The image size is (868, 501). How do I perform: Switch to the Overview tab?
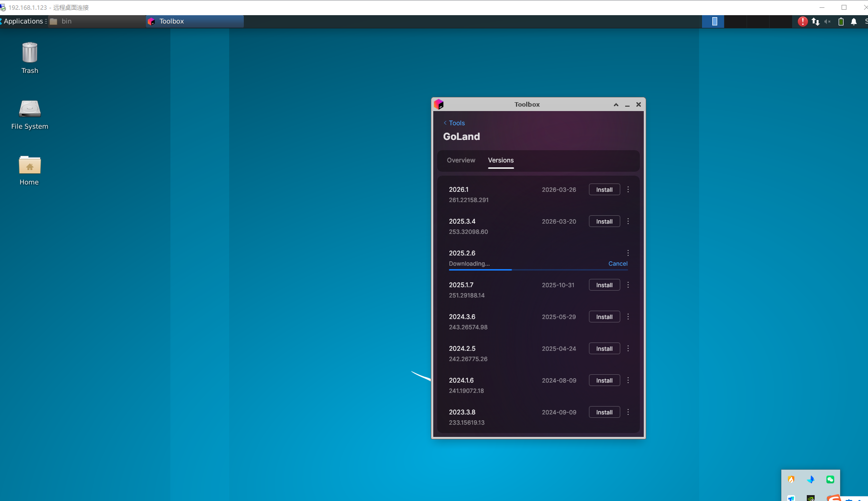point(461,160)
